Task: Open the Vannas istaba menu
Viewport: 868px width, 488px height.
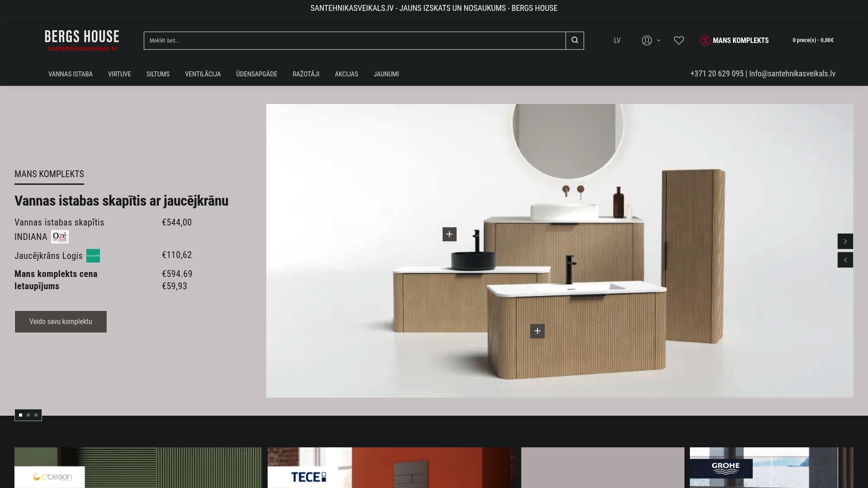Action: pyautogui.click(x=71, y=74)
